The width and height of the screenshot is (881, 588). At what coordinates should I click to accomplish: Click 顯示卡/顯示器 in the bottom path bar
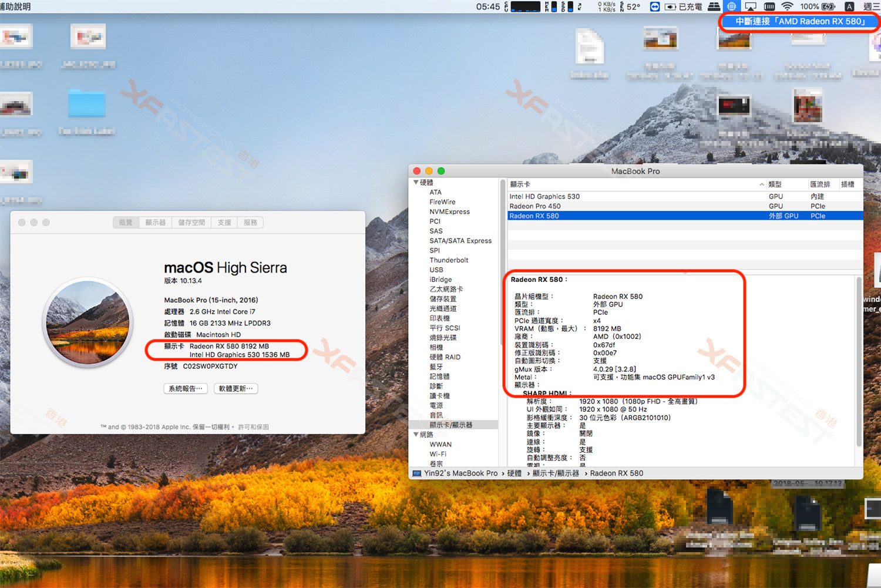pyautogui.click(x=556, y=473)
